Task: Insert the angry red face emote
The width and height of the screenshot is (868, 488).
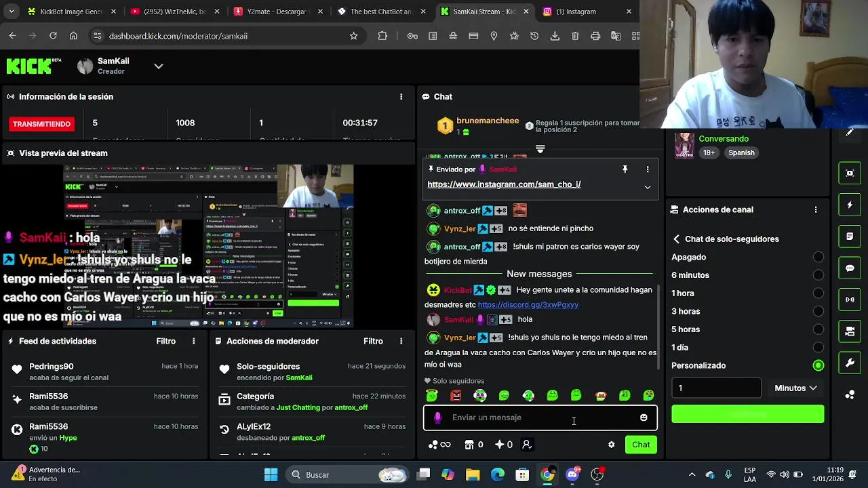Action: (x=456, y=395)
